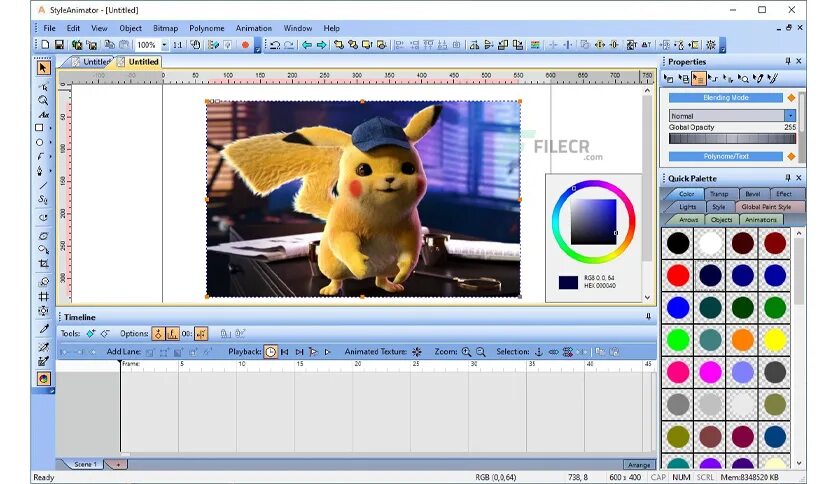Screen dimensions: 836x484
Task: Open the File menu
Action: point(49,28)
